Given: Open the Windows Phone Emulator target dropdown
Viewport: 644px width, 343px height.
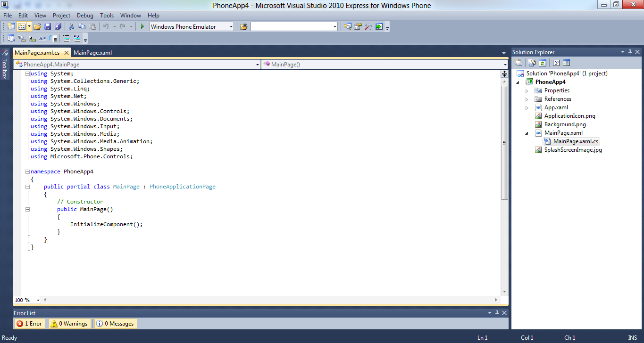Looking at the screenshot, I should 231,27.
